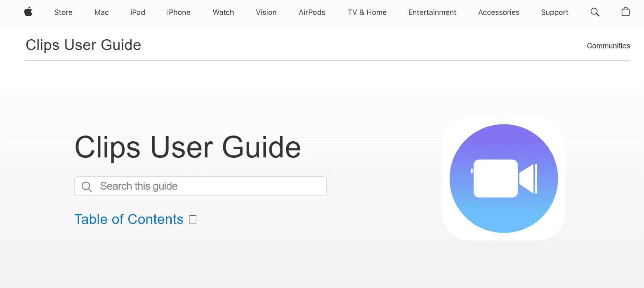Open the Store menu item

(x=63, y=12)
